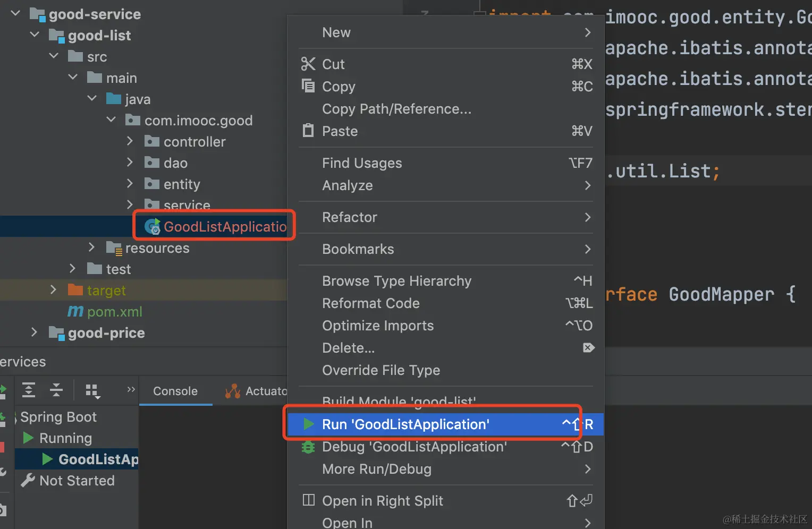Collapse the good-list module node
The height and width of the screenshot is (529, 812).
(x=35, y=35)
